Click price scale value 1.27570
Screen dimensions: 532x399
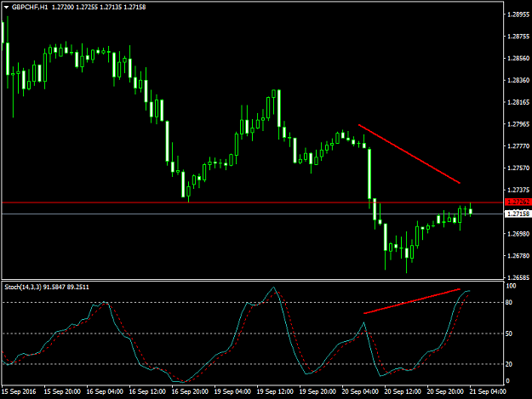pos(518,168)
